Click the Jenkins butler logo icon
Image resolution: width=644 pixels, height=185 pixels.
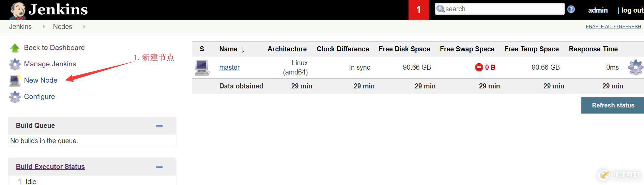pyautogui.click(x=18, y=10)
